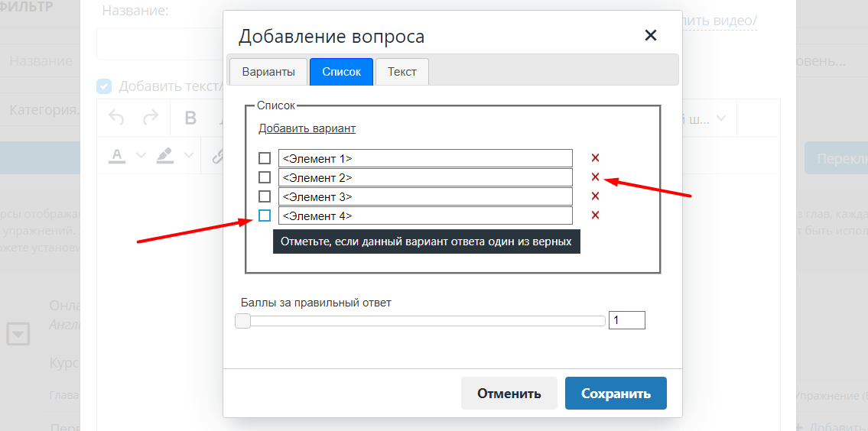The image size is (868, 431).
Task: Click the Добавить вариант link
Action: click(x=307, y=128)
